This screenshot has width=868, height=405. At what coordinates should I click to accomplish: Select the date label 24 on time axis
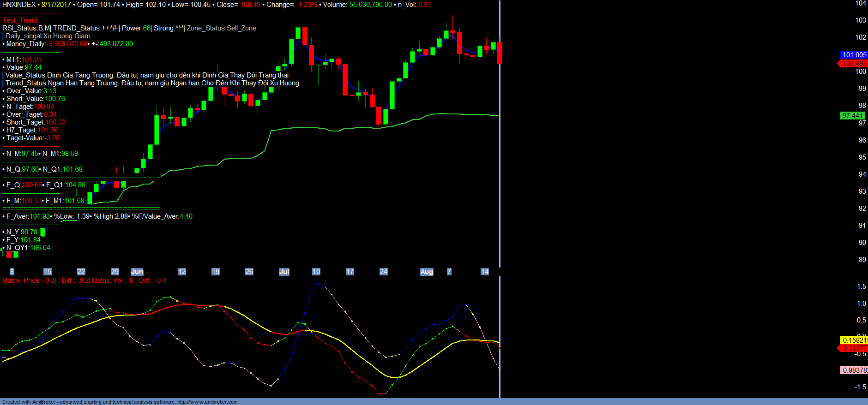[x=384, y=272]
